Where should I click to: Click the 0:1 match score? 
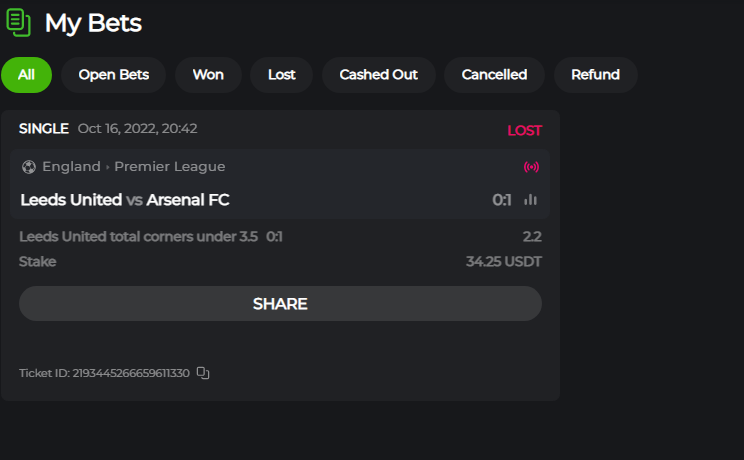coord(502,200)
